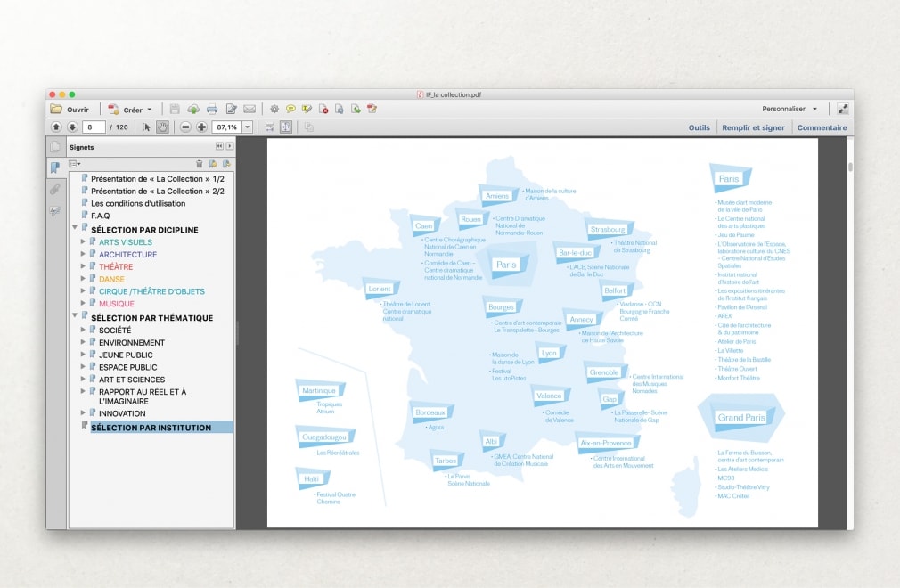
Task: Delete the selected bookmark with trash icon
Action: 200,164
